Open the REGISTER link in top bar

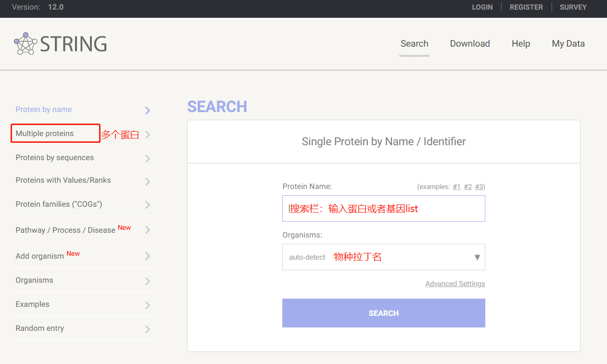526,7
